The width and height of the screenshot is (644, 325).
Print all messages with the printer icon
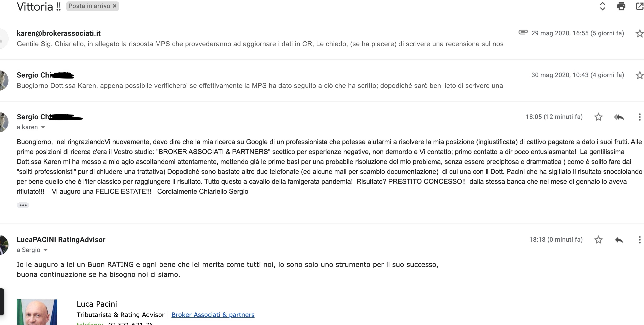tap(621, 6)
